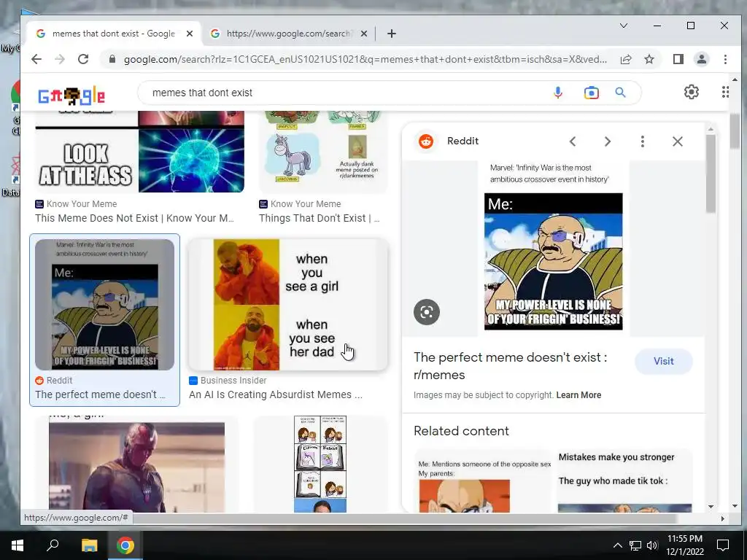Open 'An AI Is Creating Absurdist Memes' link
Screen dimensions: 747x560
(x=275, y=394)
